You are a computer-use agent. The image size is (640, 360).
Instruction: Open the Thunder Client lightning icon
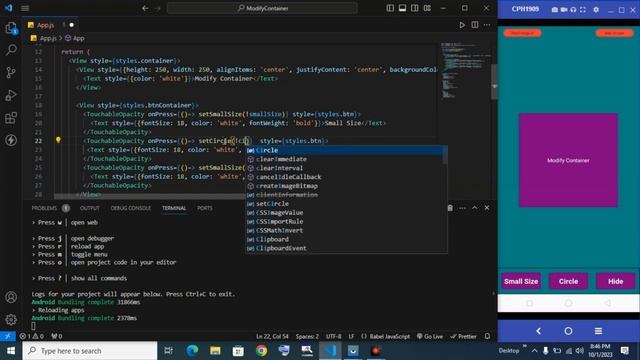[x=11, y=140]
